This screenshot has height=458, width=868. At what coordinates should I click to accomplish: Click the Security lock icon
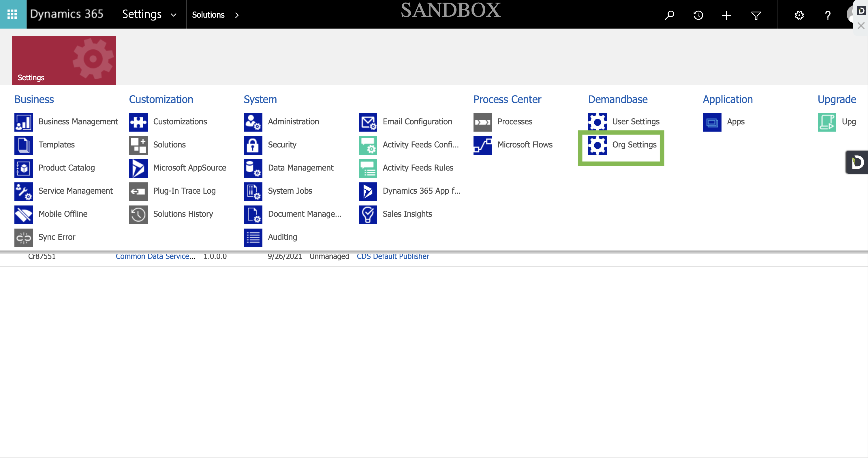click(x=253, y=145)
